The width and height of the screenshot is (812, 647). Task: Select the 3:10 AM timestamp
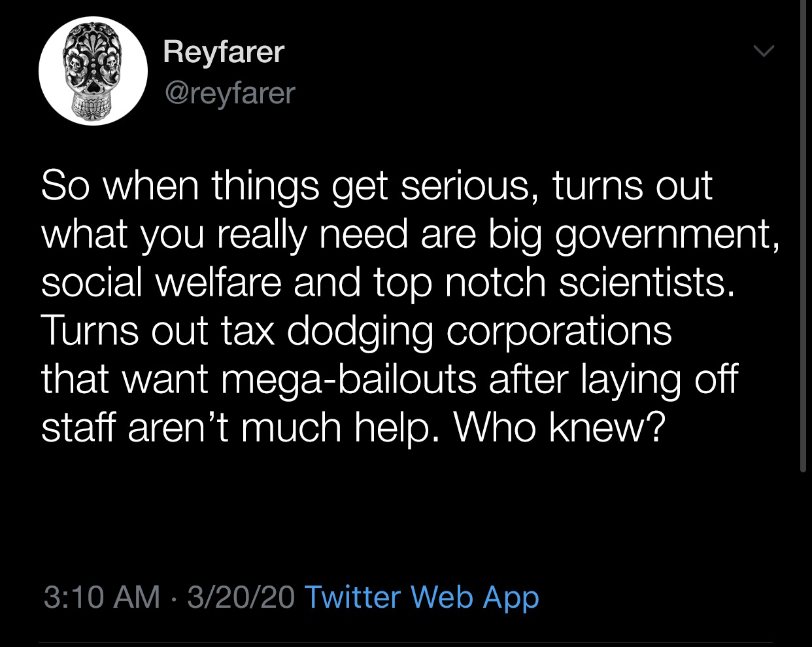[102, 597]
